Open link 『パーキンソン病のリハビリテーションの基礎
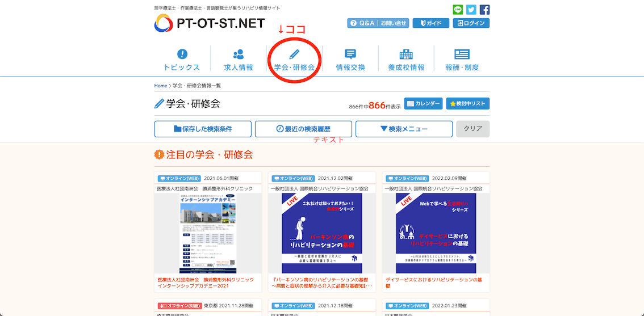The height and width of the screenshot is (316, 644). (322, 283)
